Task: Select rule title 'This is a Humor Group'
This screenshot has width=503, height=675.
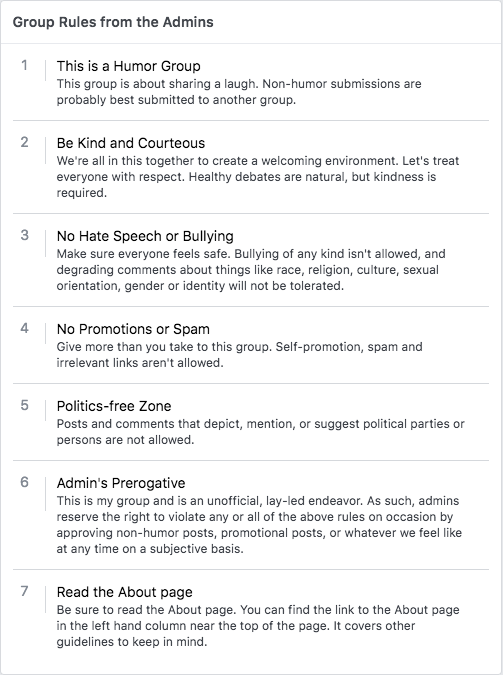Action: 128,66
